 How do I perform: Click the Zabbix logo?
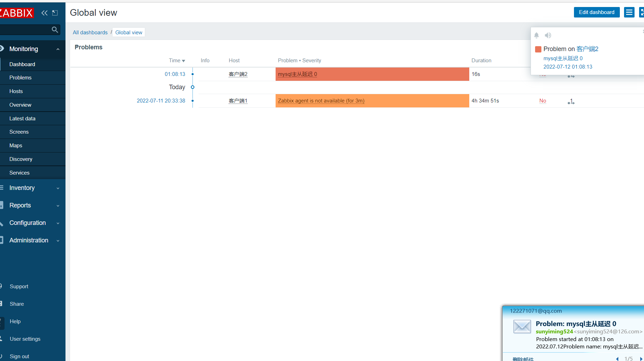tap(16, 13)
